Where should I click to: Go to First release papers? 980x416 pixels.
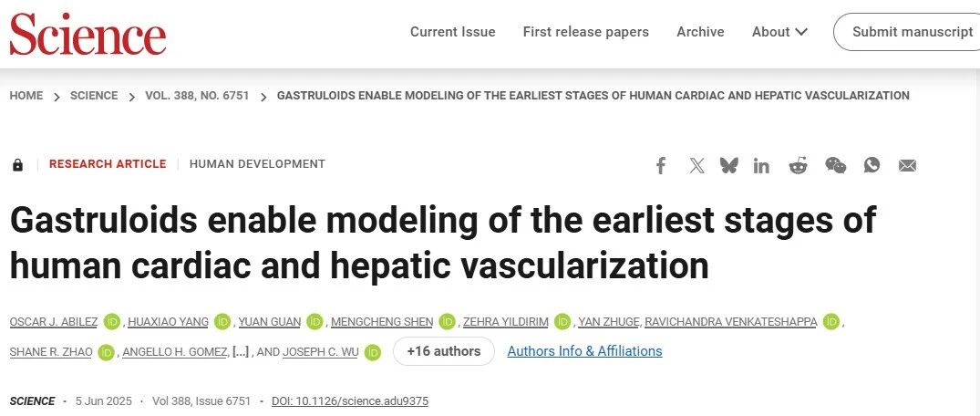click(x=585, y=32)
